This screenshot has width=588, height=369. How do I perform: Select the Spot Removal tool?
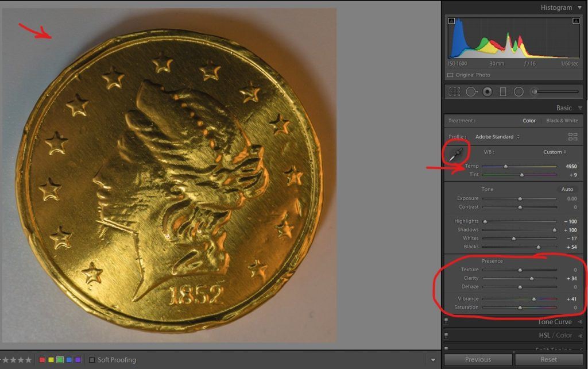471,91
